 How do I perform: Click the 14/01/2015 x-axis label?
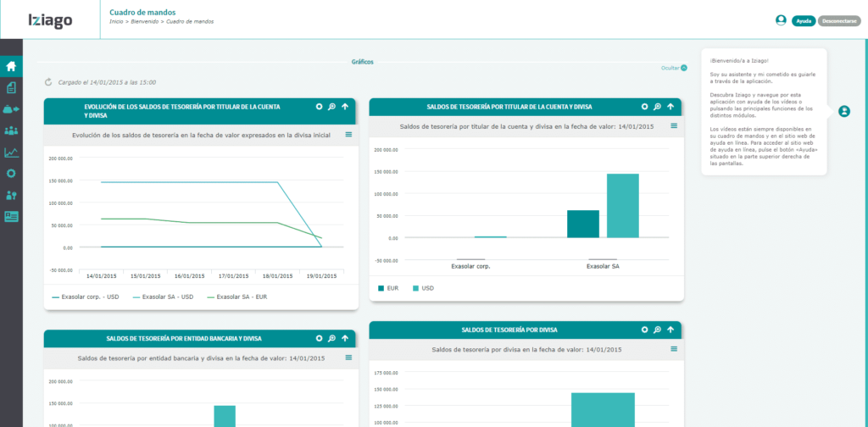coord(102,275)
